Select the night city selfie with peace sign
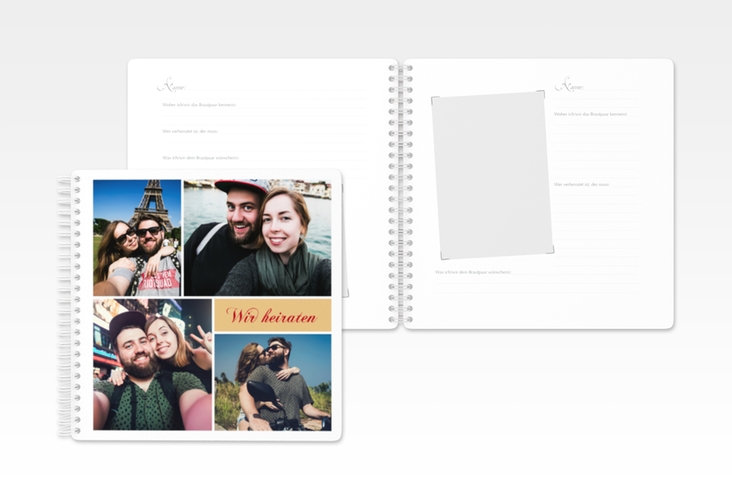Screen dimensions: 732x500 (x=153, y=365)
